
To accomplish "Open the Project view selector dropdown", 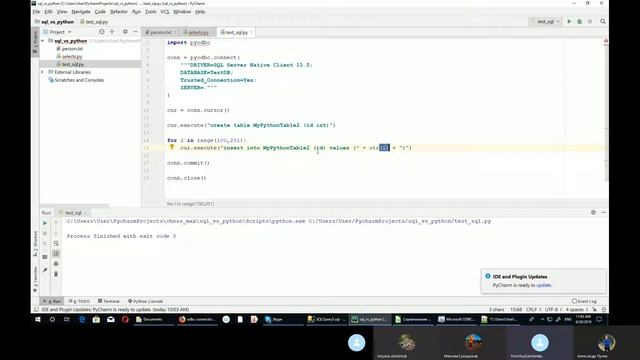I will click(57, 32).
